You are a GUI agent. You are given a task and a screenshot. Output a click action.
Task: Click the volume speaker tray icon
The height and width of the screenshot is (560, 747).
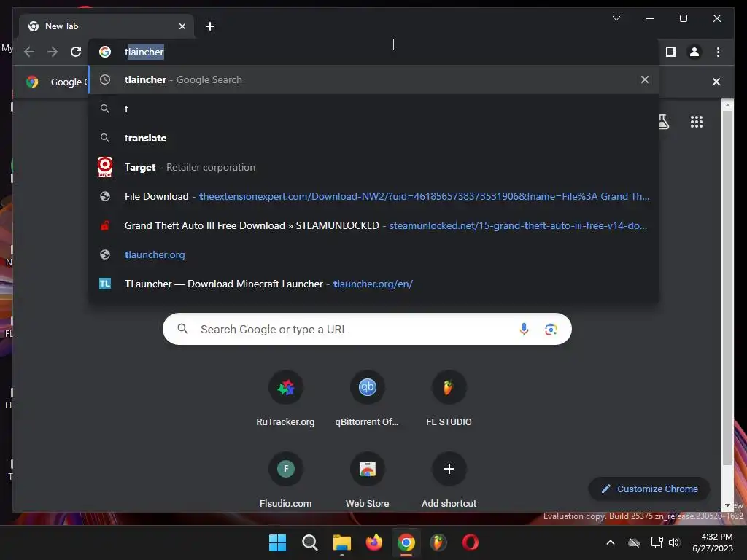point(673,542)
